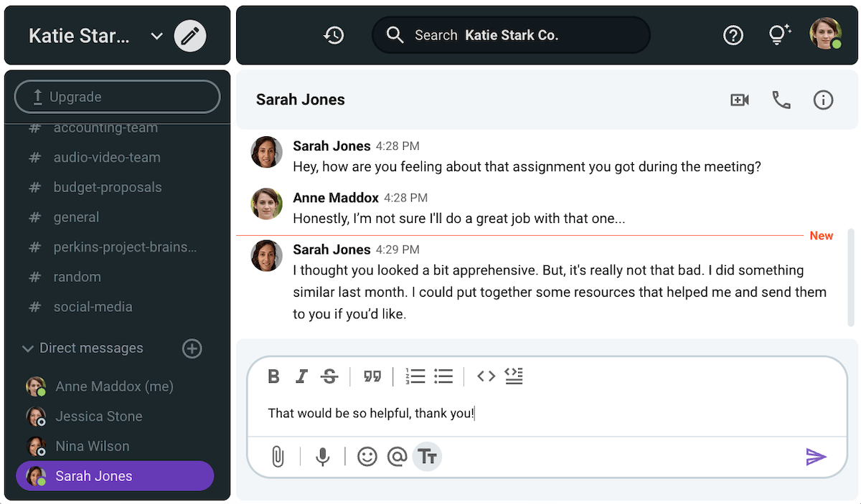
Task: Click the chat scrollbar
Action: click(851, 277)
